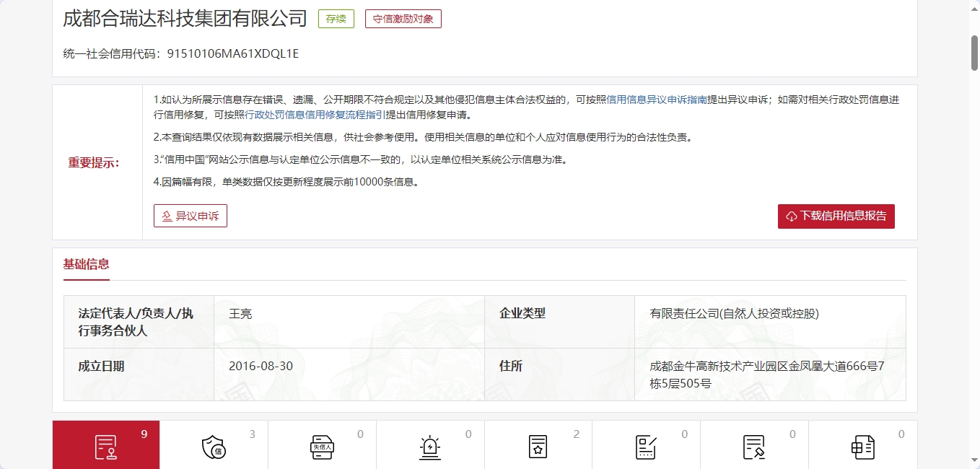Viewport: 980px width, 469px height.
Task: Click the address 成都金牛高新技术产业园区金凤凰大道666号
Action: point(767,374)
